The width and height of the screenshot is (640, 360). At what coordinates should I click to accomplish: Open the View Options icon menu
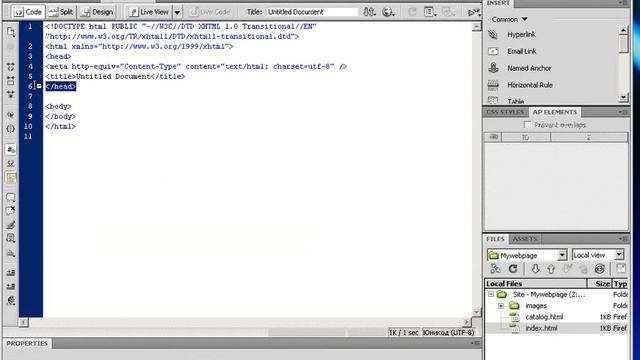[x=430, y=12]
